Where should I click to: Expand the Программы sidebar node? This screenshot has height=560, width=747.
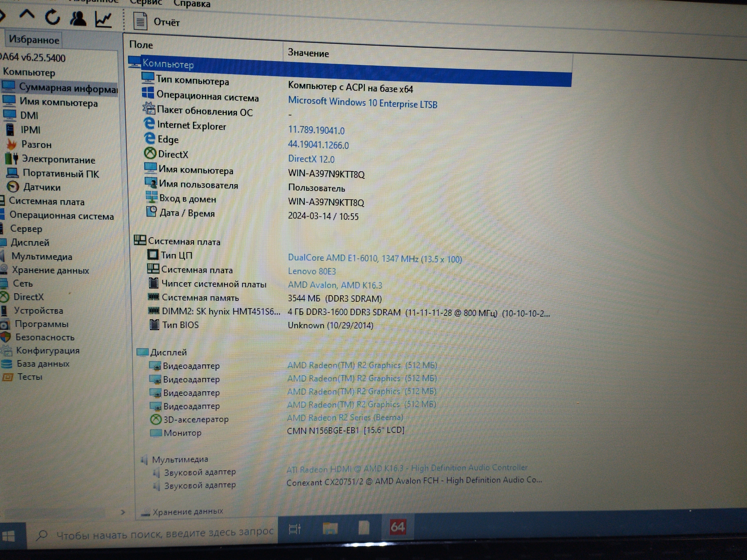click(x=35, y=324)
